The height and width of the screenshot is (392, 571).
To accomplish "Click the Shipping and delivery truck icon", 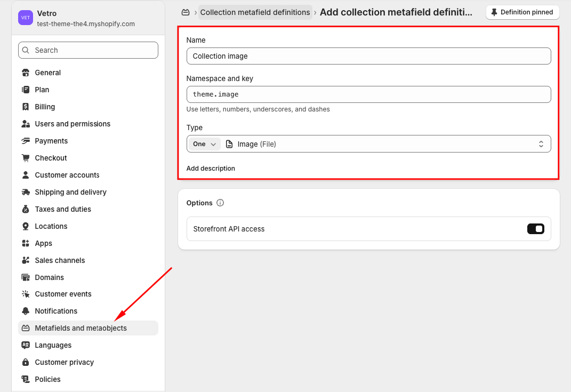I will pyautogui.click(x=26, y=192).
